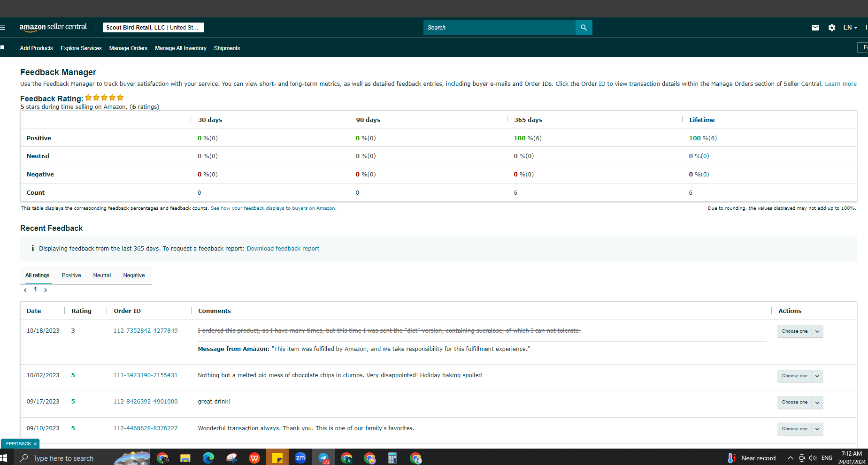This screenshot has height=465, width=868.
Task: Open Choose one dropdown for 10/02/2023 feedback
Action: [x=800, y=376]
